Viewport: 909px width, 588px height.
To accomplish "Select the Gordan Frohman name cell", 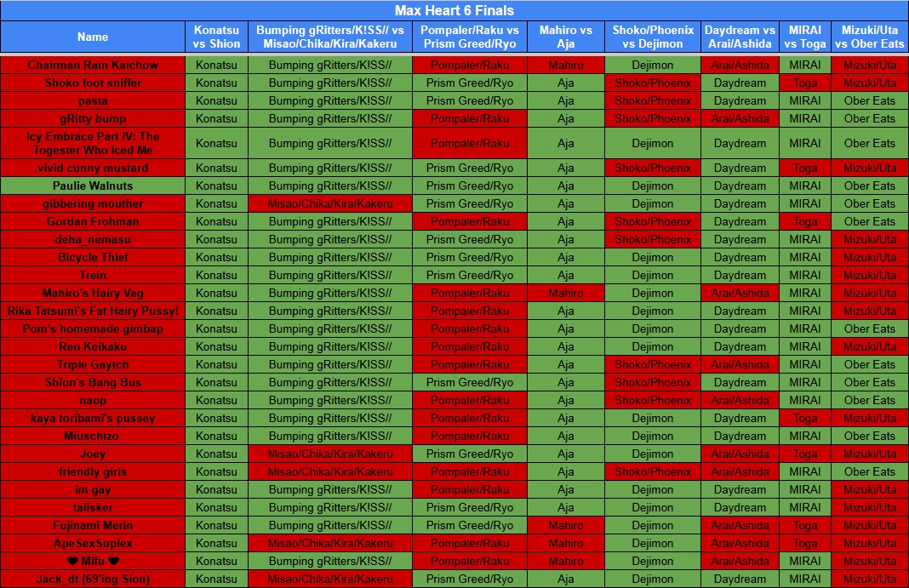I will tap(93, 222).
